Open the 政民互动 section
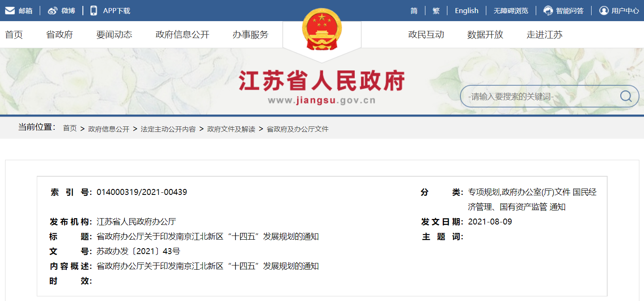 coord(426,35)
